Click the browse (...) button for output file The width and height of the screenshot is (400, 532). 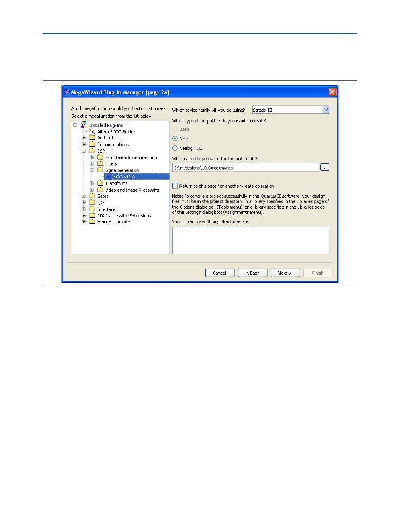coord(325,167)
